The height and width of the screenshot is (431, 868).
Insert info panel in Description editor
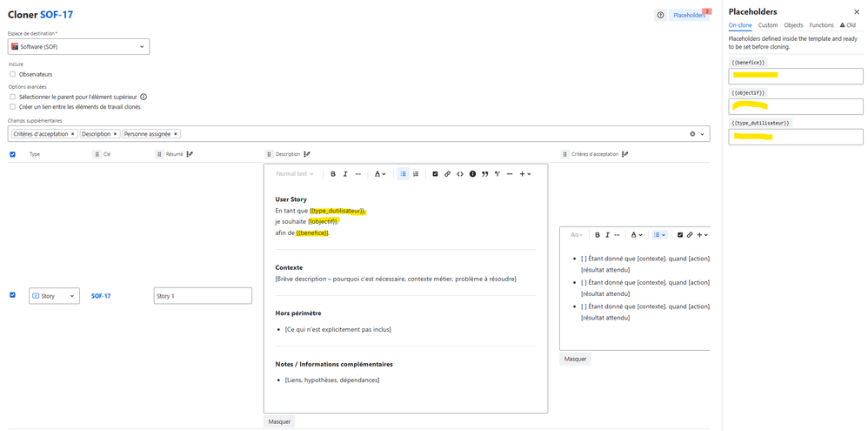coord(473,174)
